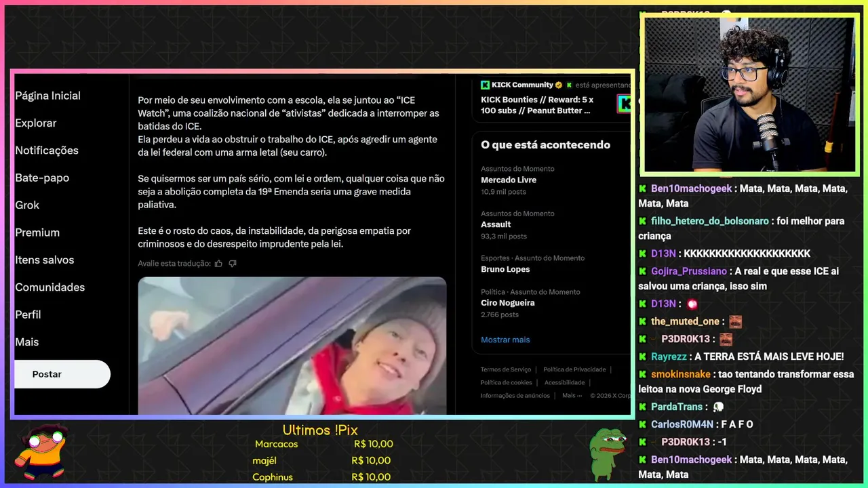Click the 'Avalie esta tradução:' label
The width and height of the screenshot is (868, 488).
(x=174, y=264)
